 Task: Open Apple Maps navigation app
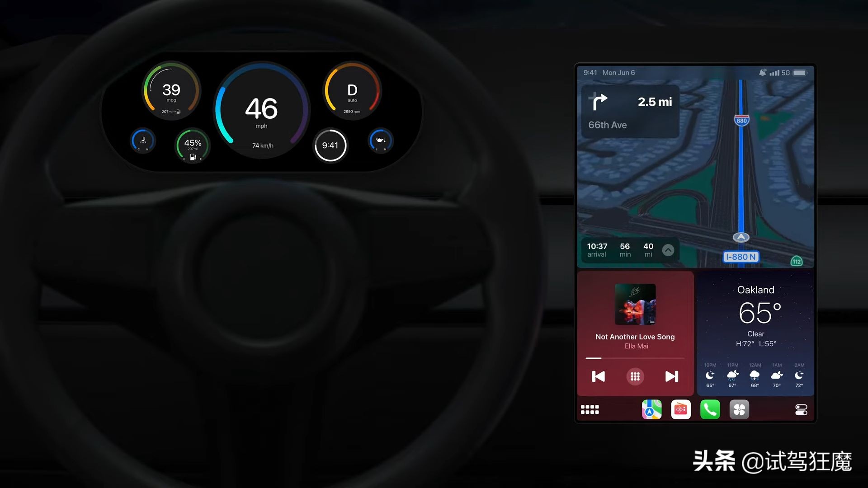(x=651, y=409)
